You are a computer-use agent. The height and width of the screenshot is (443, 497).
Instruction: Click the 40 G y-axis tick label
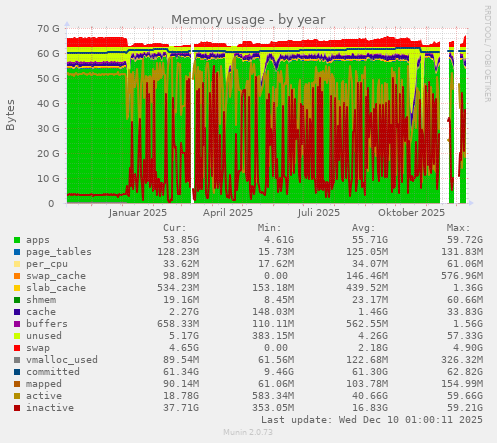tap(48, 104)
